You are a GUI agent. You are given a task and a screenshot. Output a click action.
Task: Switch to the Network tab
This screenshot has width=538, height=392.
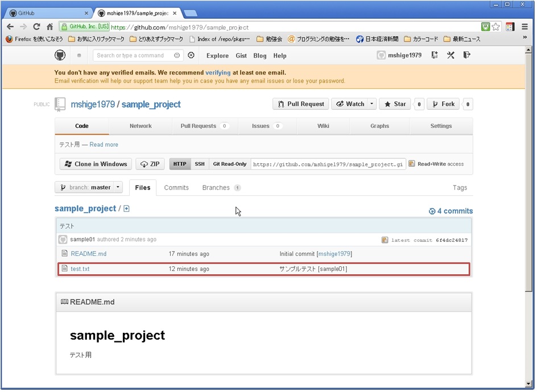pos(140,126)
